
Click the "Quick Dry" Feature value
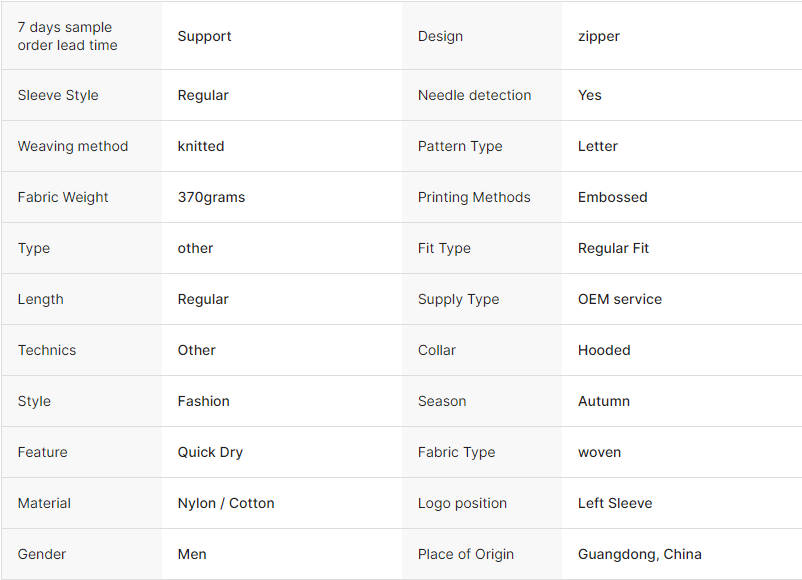point(210,452)
